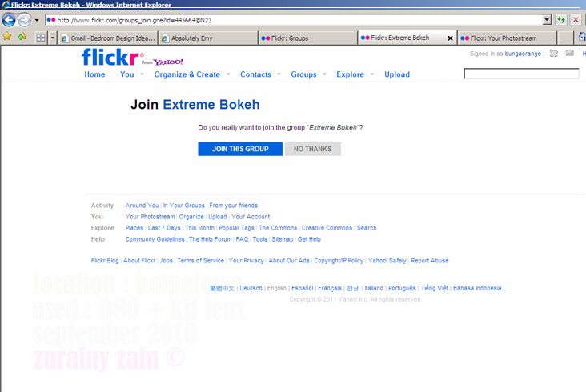
Task: Open Last 7 Days footer link
Action: [164, 228]
